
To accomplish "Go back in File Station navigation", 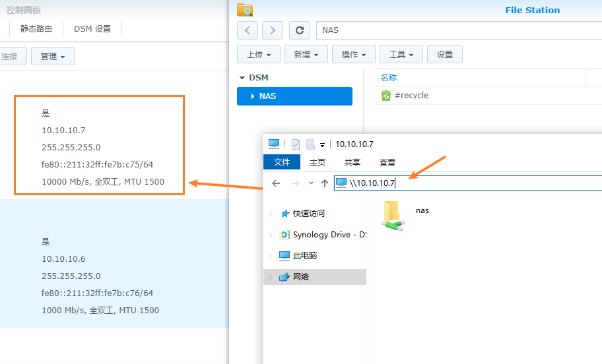I will (x=248, y=30).
